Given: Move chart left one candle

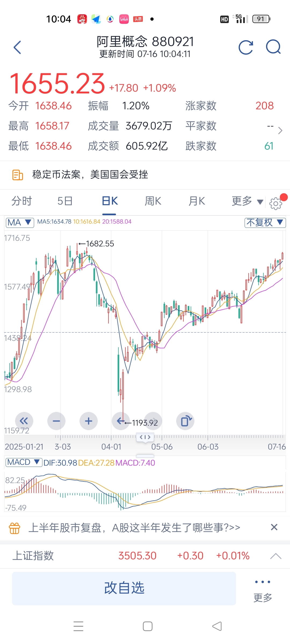Looking at the screenshot, I should tap(121, 421).
